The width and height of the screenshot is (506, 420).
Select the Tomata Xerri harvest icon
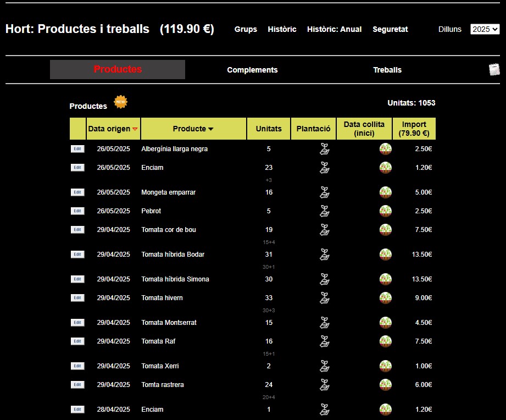pos(385,366)
